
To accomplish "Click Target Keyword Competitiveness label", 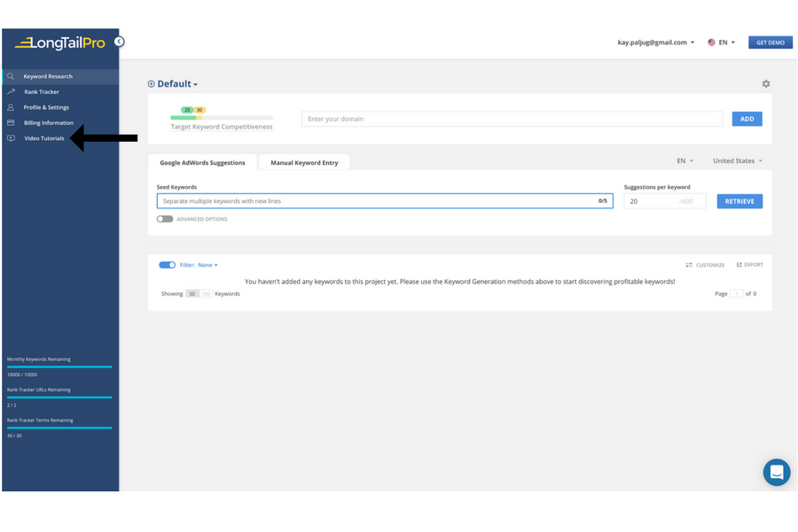I will pyautogui.click(x=222, y=127).
